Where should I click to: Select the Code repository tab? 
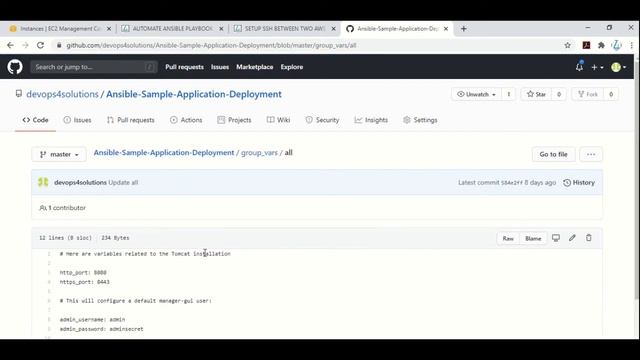36,120
